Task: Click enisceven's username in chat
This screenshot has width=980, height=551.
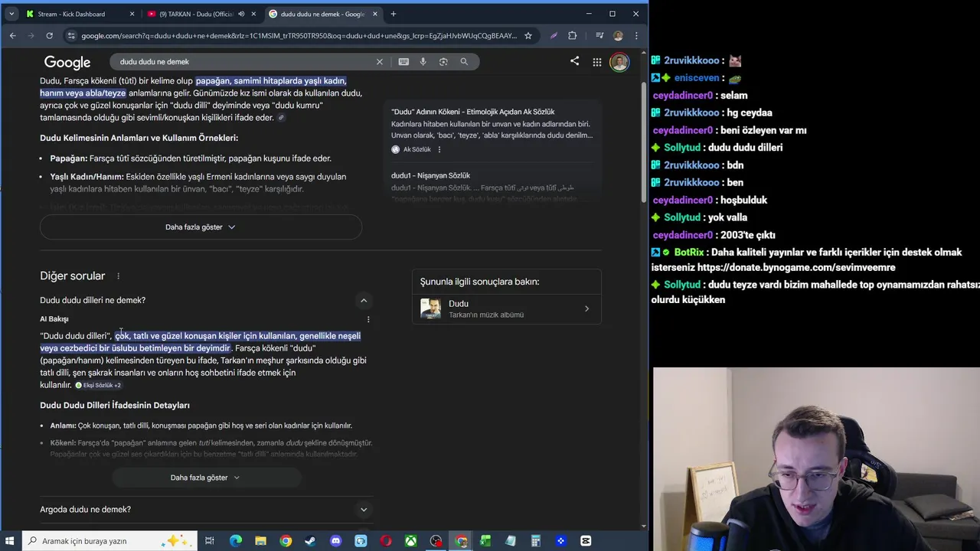Action: click(697, 78)
